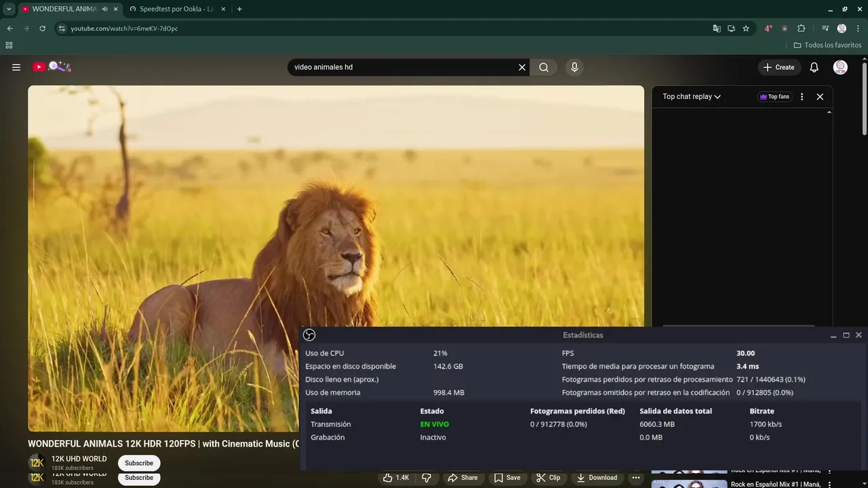Go to YouTube home via logo

(52, 66)
